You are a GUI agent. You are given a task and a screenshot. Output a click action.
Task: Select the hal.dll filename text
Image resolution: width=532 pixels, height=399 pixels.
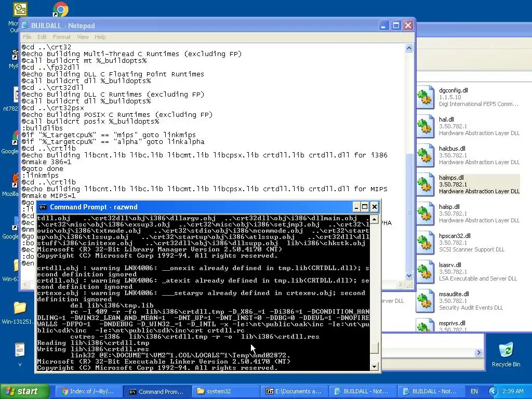(446, 119)
